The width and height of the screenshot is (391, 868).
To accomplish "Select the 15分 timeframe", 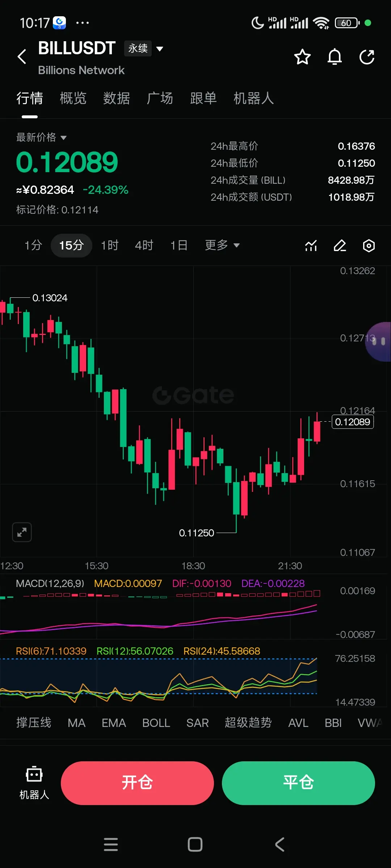I will 71,245.
